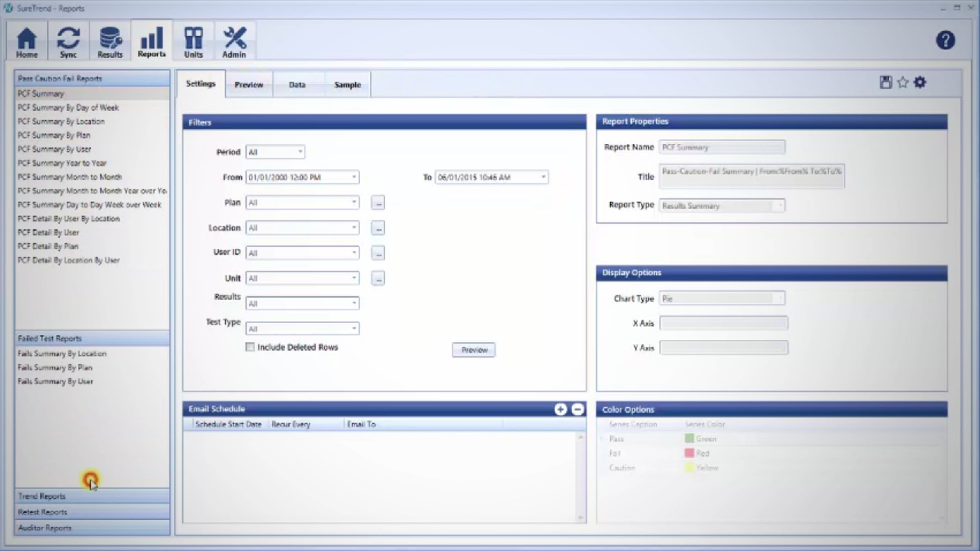The height and width of the screenshot is (551, 980).
Task: Expand Auditor Reports section
Action: (92, 528)
